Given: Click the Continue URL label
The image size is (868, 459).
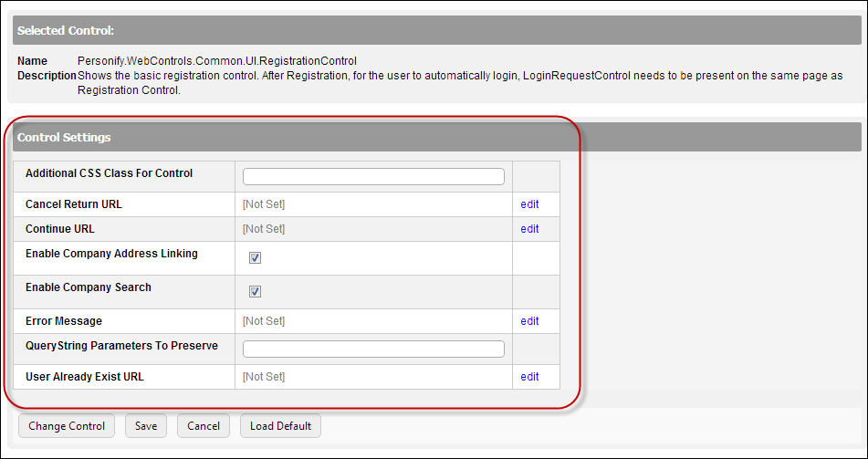Looking at the screenshot, I should pos(60,229).
